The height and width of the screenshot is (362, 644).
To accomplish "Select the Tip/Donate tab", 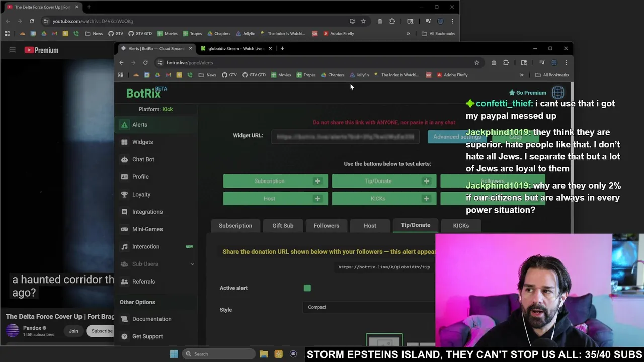I will click(416, 225).
